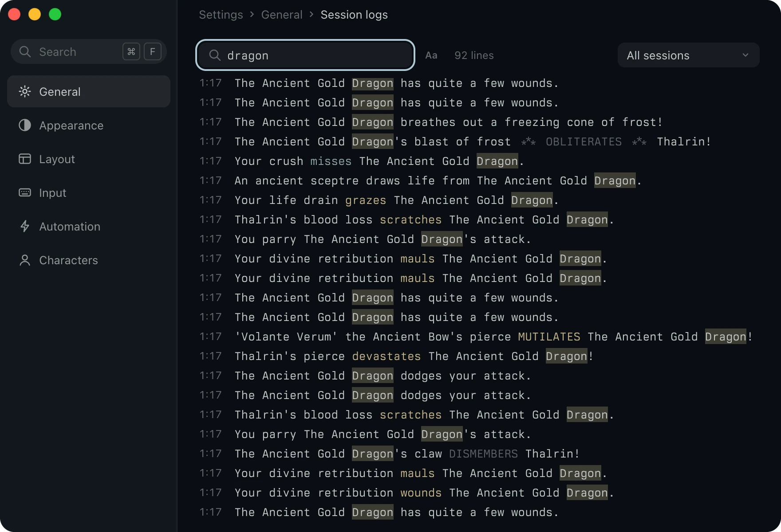Image resolution: width=781 pixels, height=532 pixels.
Task: Click the Layout panel icon
Action: pos(25,159)
